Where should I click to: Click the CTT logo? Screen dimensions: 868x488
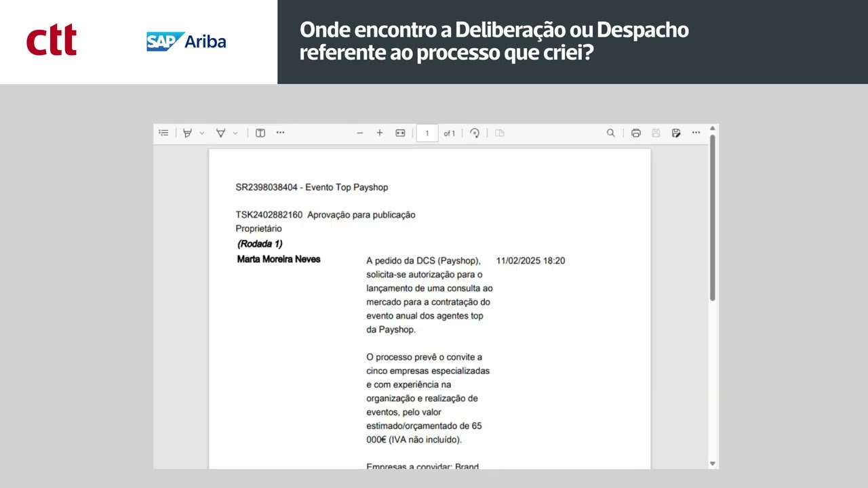tap(52, 41)
